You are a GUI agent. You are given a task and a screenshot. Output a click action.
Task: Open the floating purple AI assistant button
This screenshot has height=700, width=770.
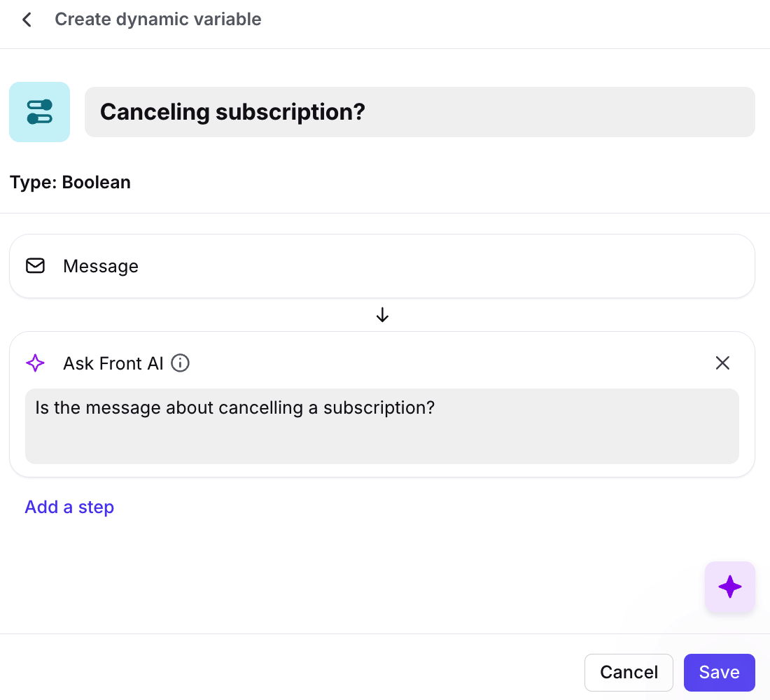pos(730,587)
